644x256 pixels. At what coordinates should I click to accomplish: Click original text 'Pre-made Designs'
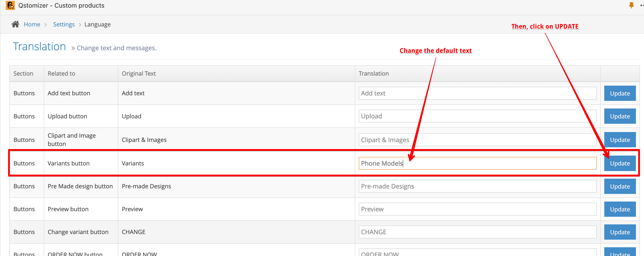(x=146, y=186)
